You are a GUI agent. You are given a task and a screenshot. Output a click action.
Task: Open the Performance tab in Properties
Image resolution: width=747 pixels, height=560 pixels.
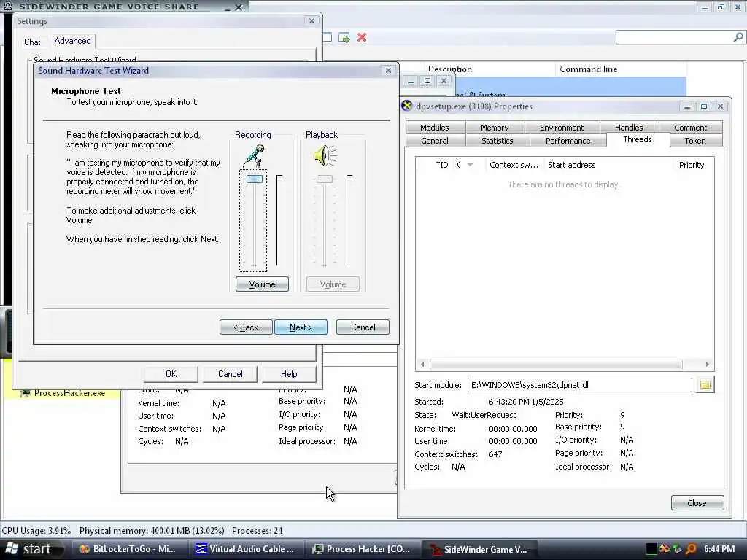(568, 141)
